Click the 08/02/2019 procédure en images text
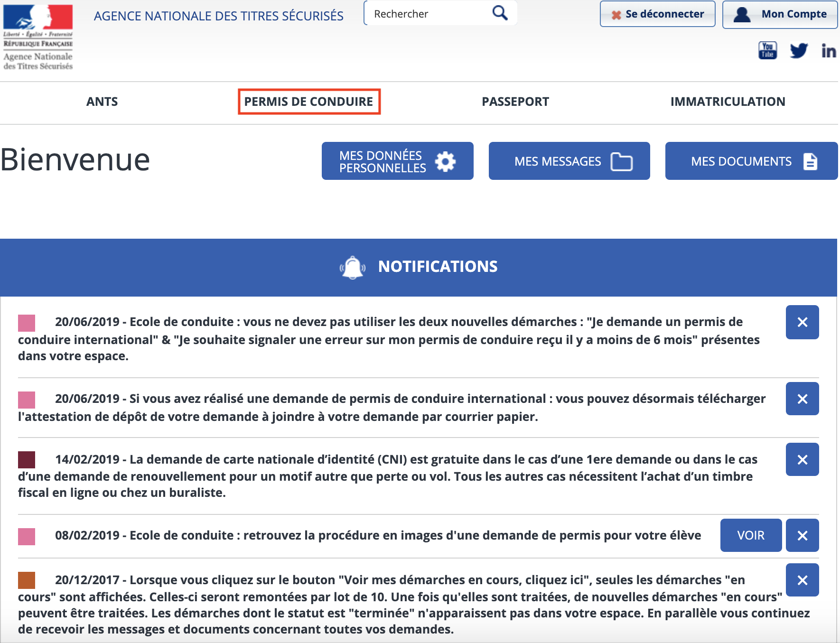 pyautogui.click(x=378, y=535)
